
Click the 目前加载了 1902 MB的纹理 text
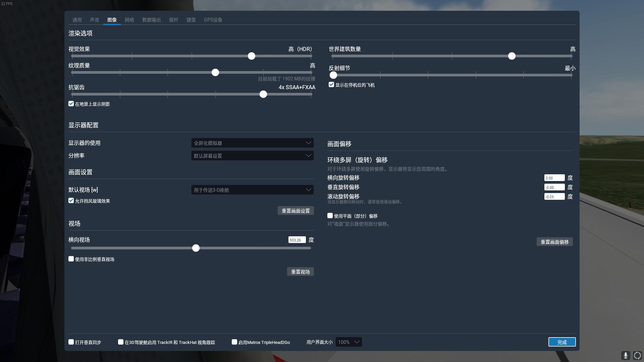(286, 79)
